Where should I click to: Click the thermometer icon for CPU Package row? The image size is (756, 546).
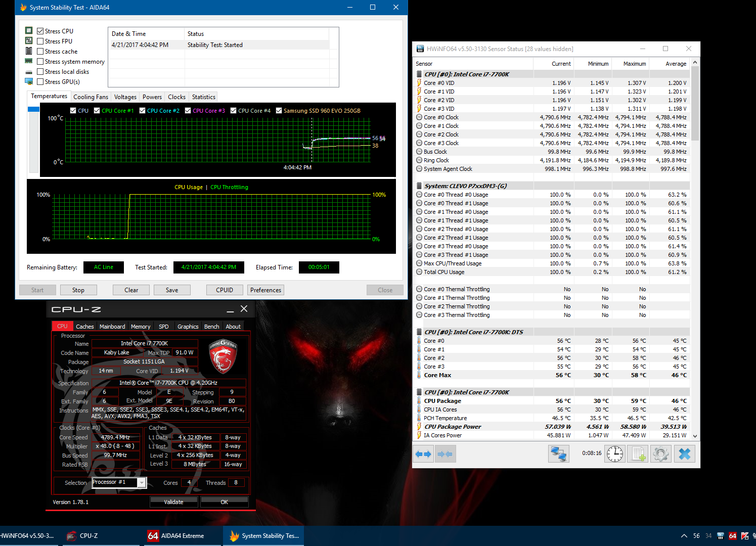[419, 401]
